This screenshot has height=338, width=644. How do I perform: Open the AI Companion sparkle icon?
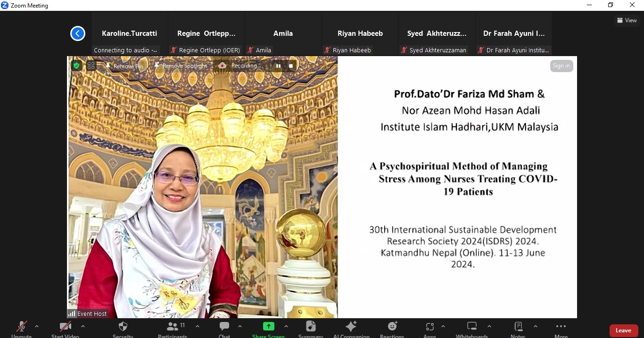[x=351, y=328]
